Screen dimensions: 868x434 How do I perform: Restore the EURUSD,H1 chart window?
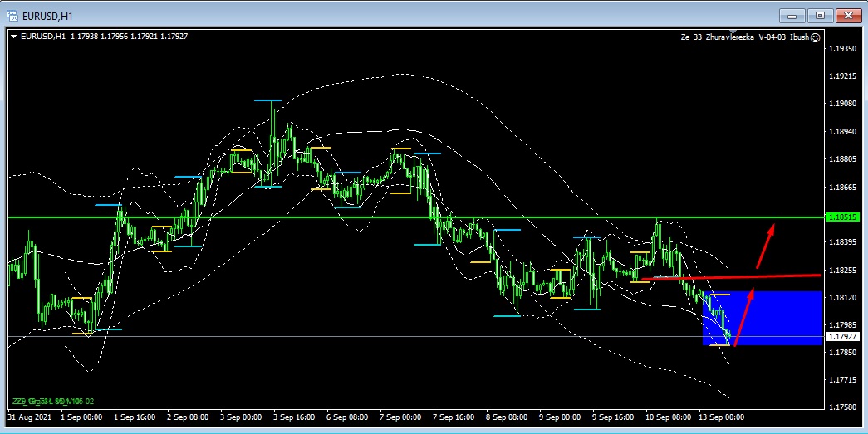tap(820, 14)
